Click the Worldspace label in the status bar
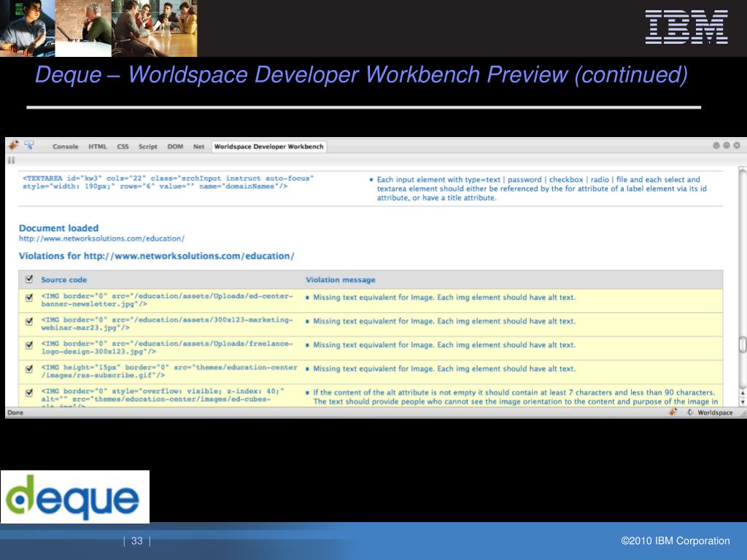The width and height of the screenshot is (747, 560). tap(715, 413)
